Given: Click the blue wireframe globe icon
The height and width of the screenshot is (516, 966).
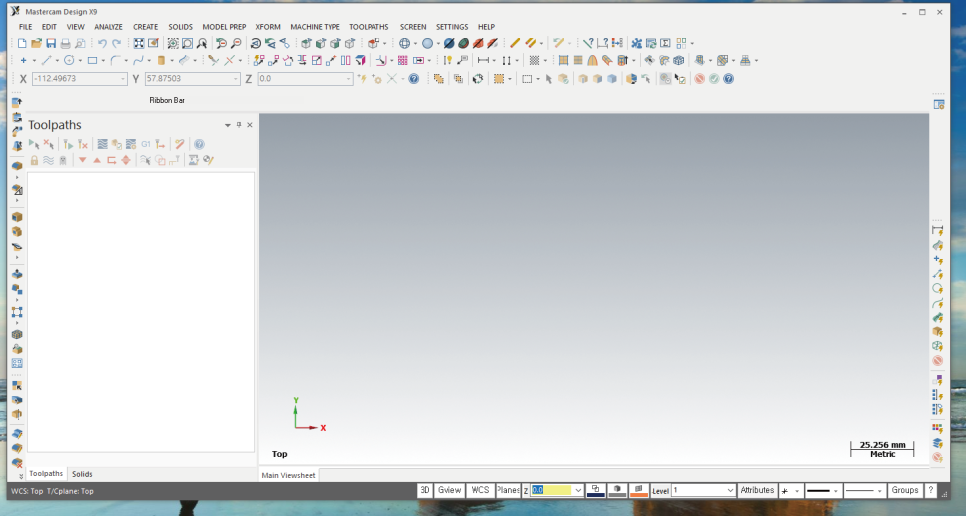Looking at the screenshot, I should tap(404, 43).
